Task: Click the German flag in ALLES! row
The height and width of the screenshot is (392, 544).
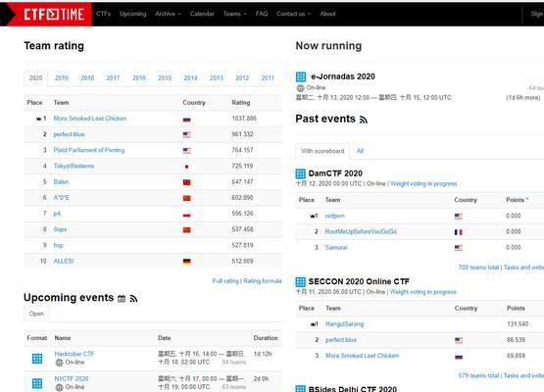Action: 186,262
